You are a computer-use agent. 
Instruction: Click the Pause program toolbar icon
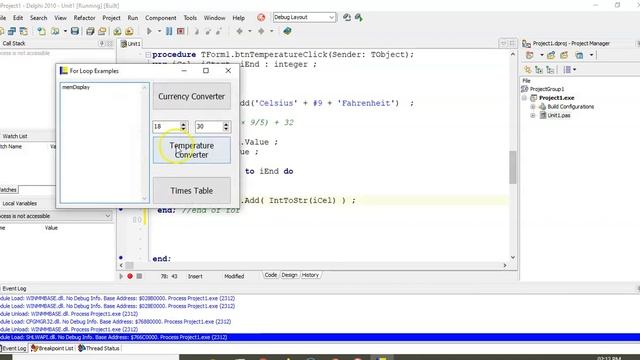tap(169, 31)
